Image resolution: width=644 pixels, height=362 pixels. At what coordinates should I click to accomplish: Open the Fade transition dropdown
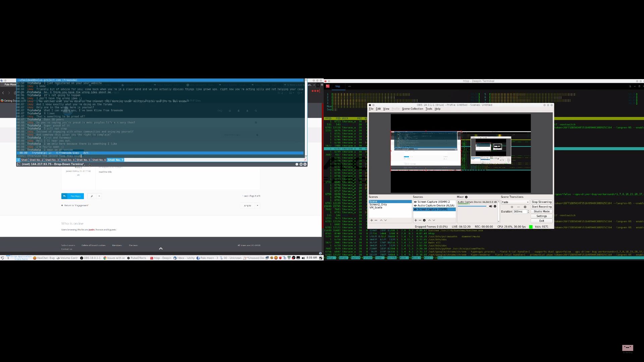(515, 202)
